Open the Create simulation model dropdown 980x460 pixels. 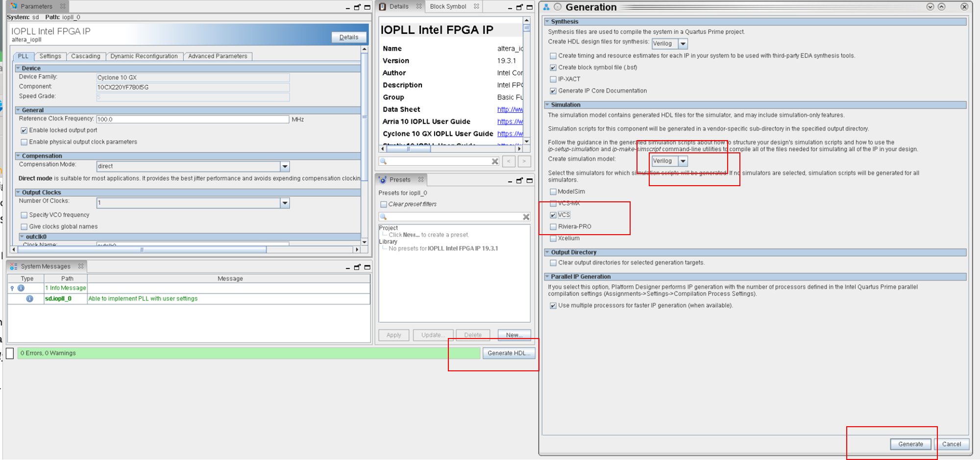pos(683,161)
